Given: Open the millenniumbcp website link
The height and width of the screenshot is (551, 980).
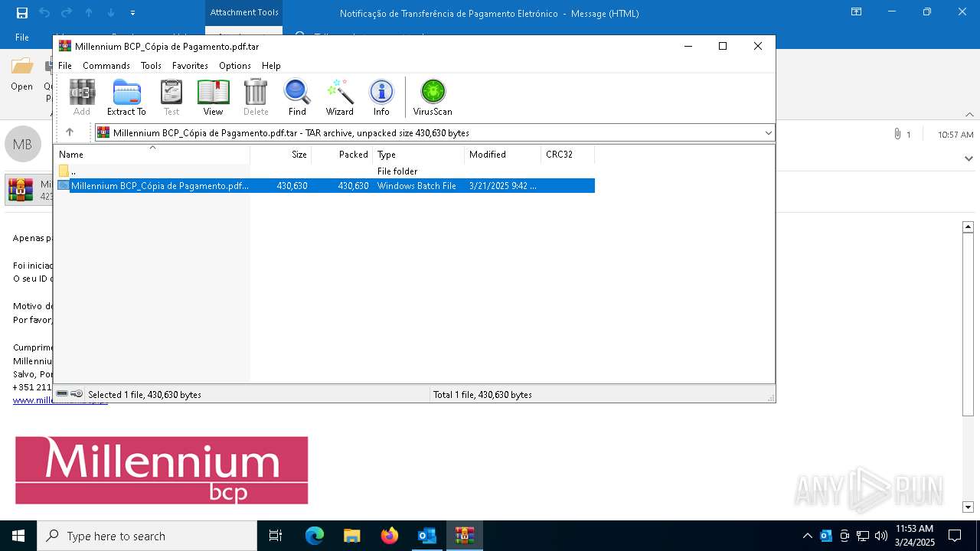Looking at the screenshot, I should [60, 400].
